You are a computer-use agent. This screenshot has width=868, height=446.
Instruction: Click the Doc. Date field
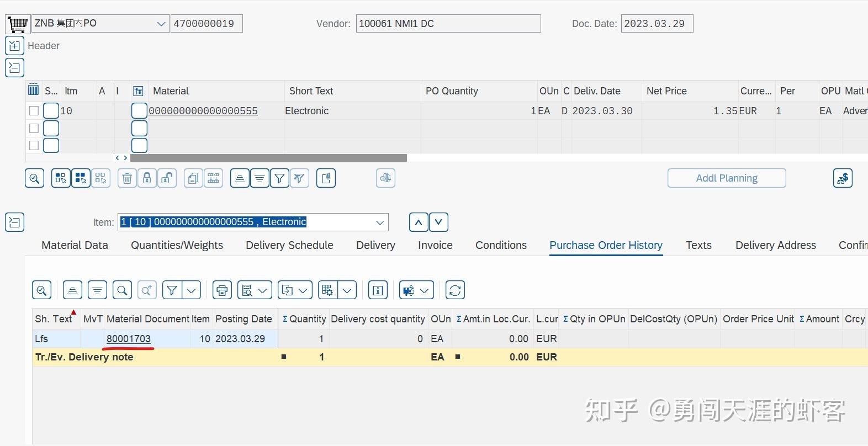click(657, 24)
